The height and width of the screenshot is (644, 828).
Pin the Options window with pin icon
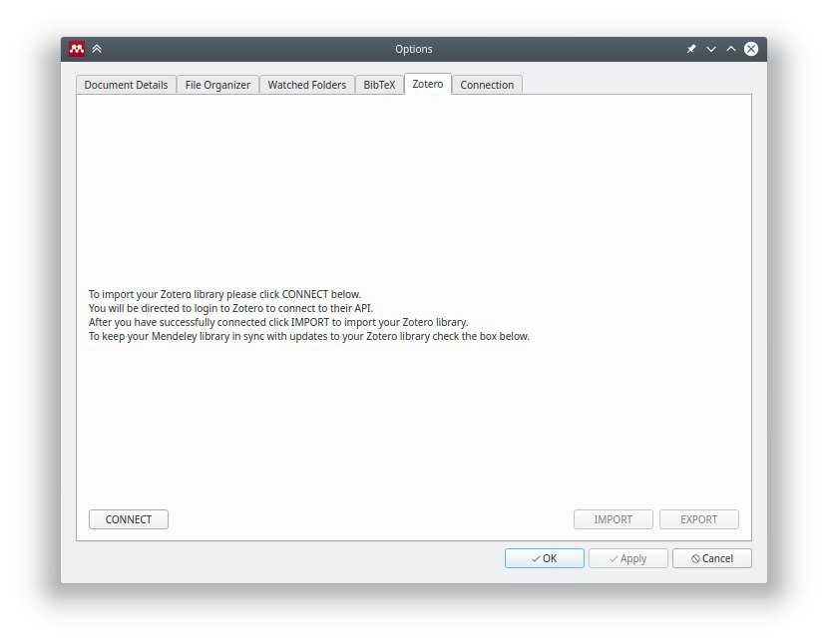tap(691, 49)
